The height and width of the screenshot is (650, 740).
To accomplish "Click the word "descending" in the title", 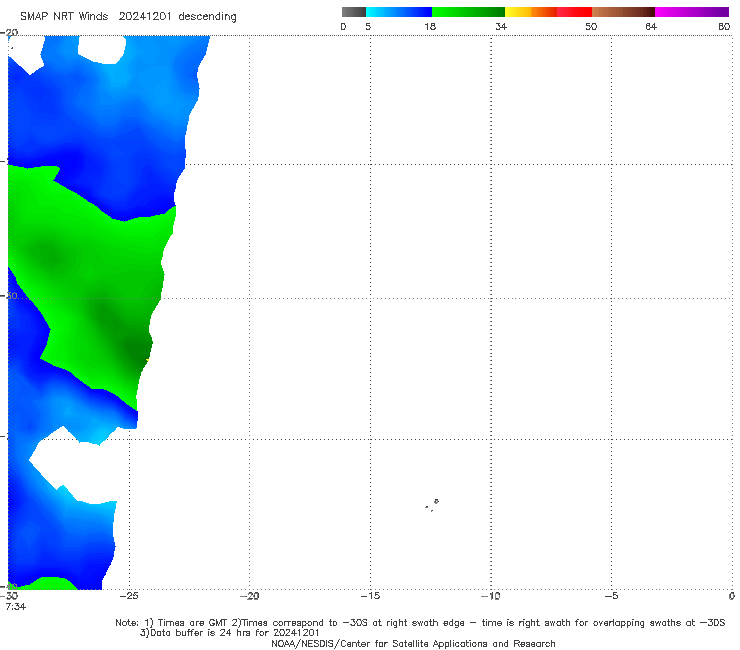I will click(x=207, y=17).
